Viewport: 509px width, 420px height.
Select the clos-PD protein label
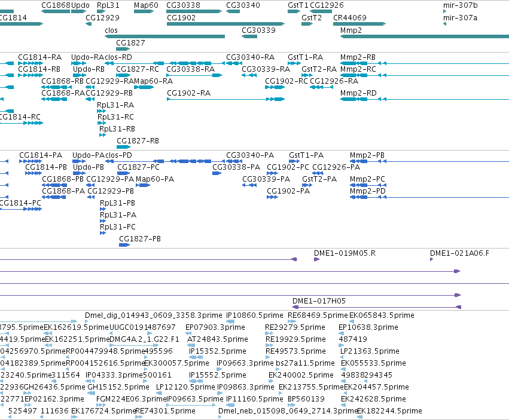[119, 156]
